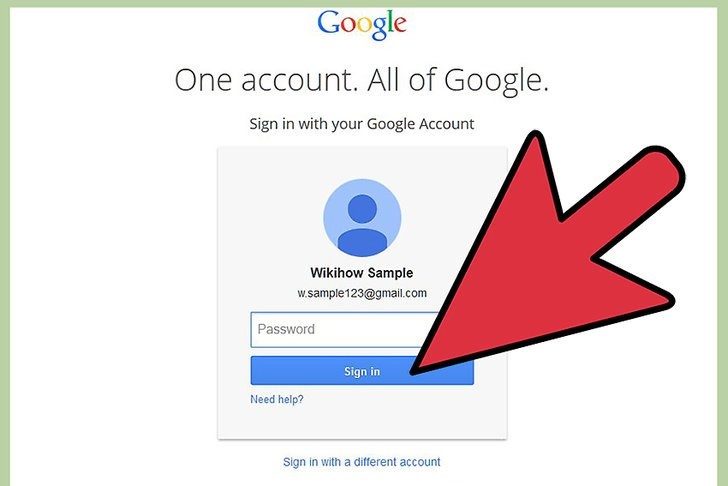Click the Google logo at top
Viewport: 728px width, 486px height.
coord(362,25)
